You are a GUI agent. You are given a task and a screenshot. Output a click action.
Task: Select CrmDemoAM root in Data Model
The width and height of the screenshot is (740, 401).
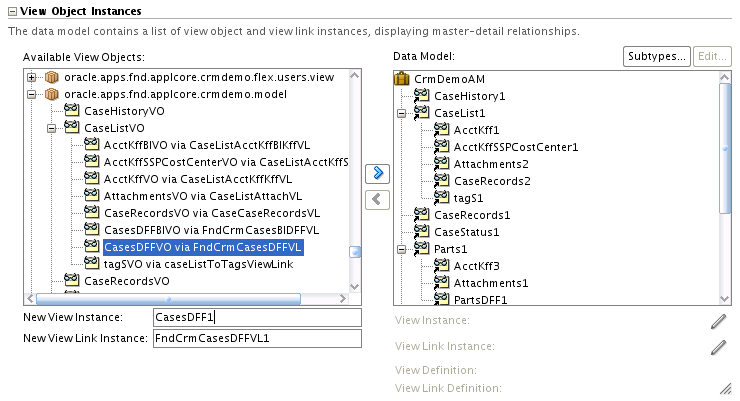449,79
